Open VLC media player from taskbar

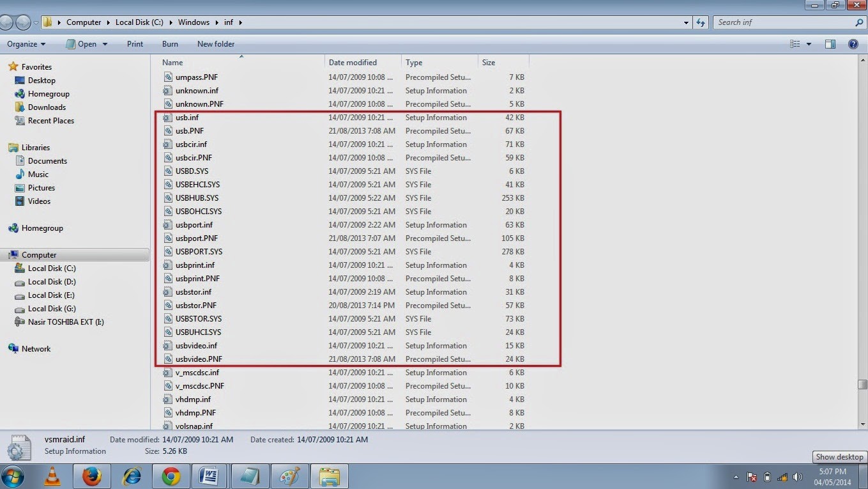pos(52,477)
